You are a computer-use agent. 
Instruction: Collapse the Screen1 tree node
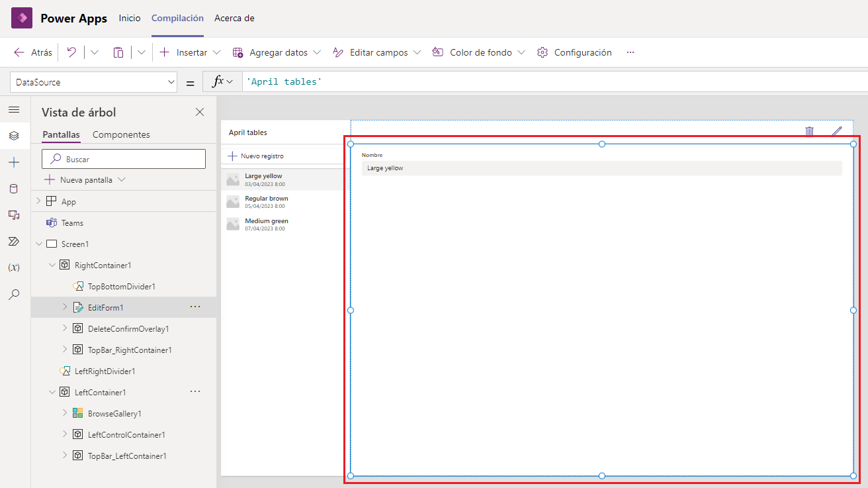pyautogui.click(x=38, y=244)
